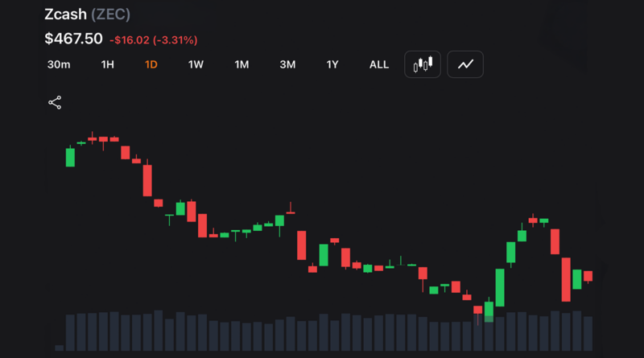This screenshot has height=358, width=644.
Task: Click the -$16.02 (-3.31%) change text
Action: (154, 40)
